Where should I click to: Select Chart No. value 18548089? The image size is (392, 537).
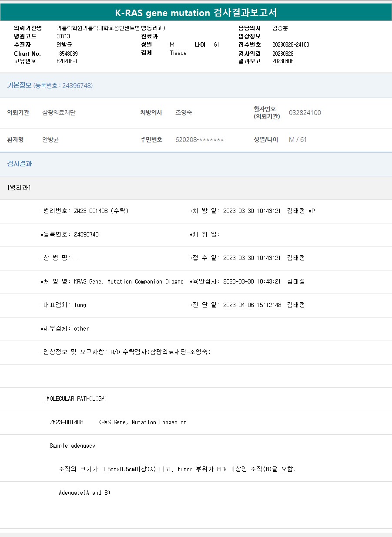[x=67, y=53]
